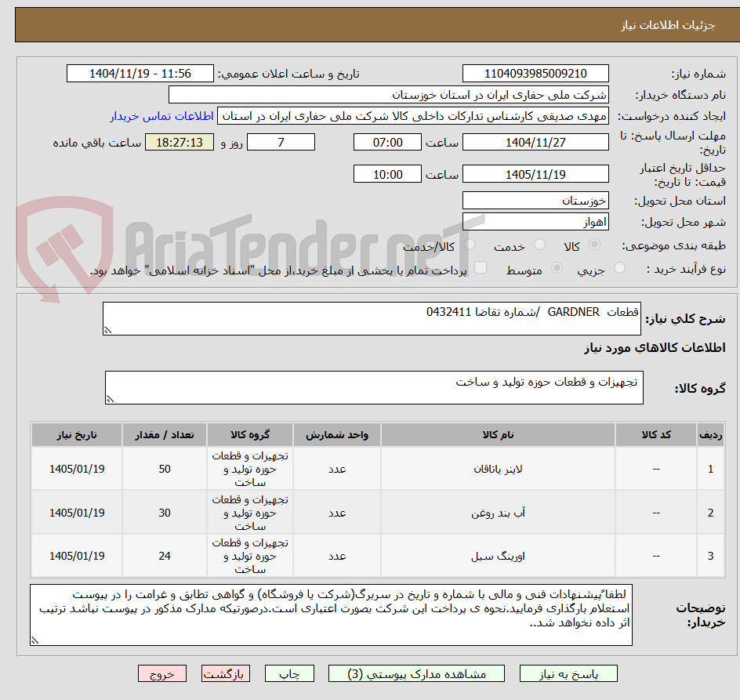Click the خروج button

(162, 673)
